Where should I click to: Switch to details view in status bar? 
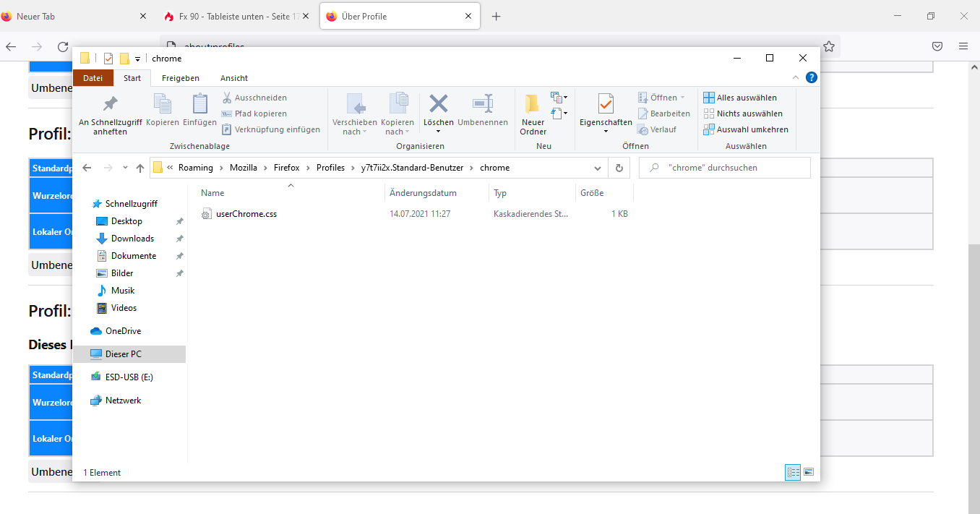[x=793, y=472]
